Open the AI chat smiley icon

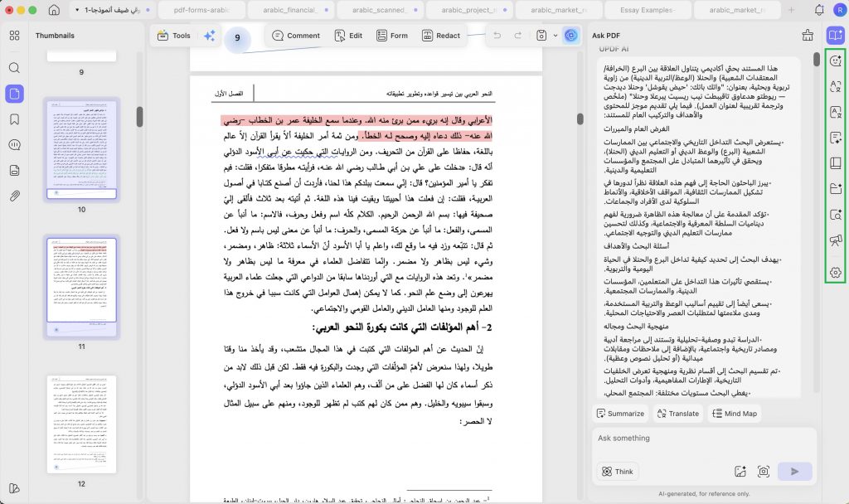click(x=836, y=61)
